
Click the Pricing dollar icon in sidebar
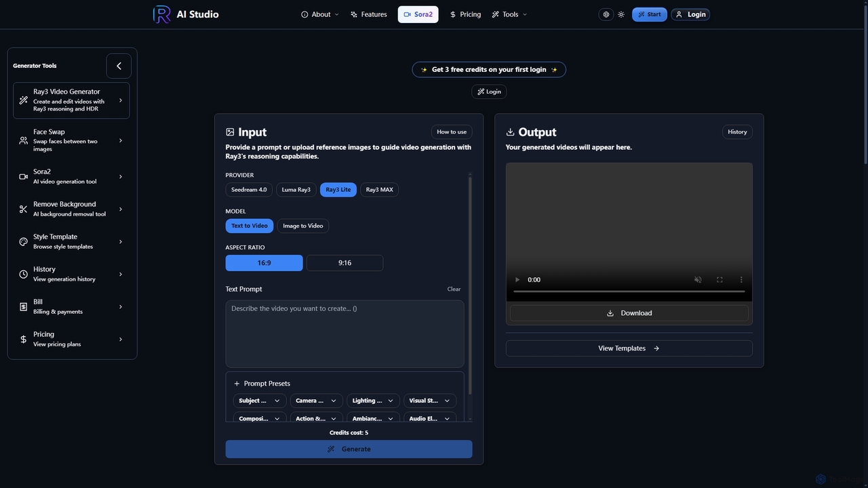[24, 339]
